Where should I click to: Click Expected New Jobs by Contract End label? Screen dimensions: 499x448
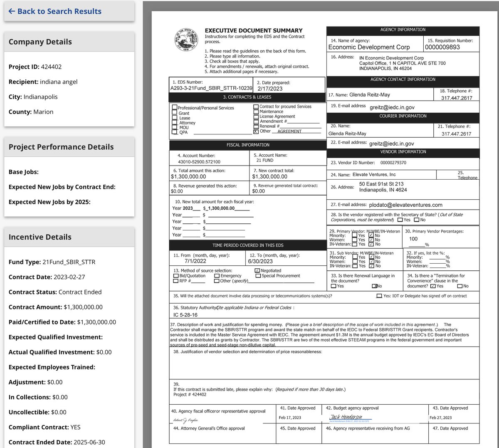pos(62,187)
